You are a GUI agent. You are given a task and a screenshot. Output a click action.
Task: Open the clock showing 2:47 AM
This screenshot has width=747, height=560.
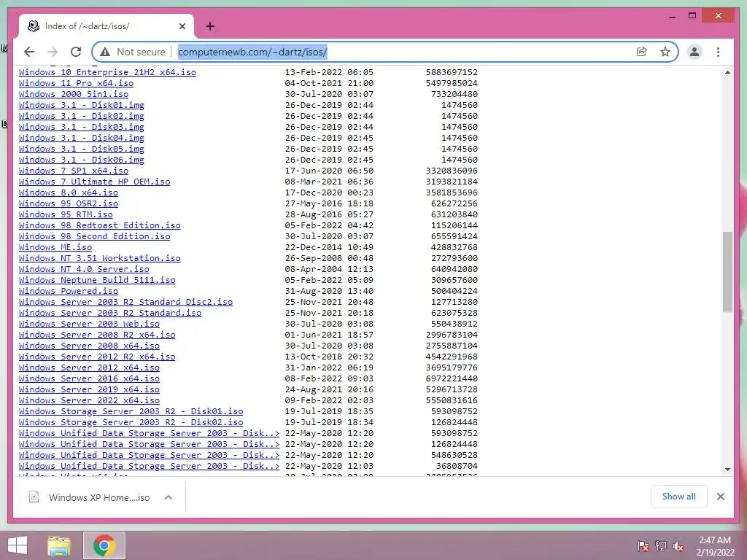click(x=715, y=546)
